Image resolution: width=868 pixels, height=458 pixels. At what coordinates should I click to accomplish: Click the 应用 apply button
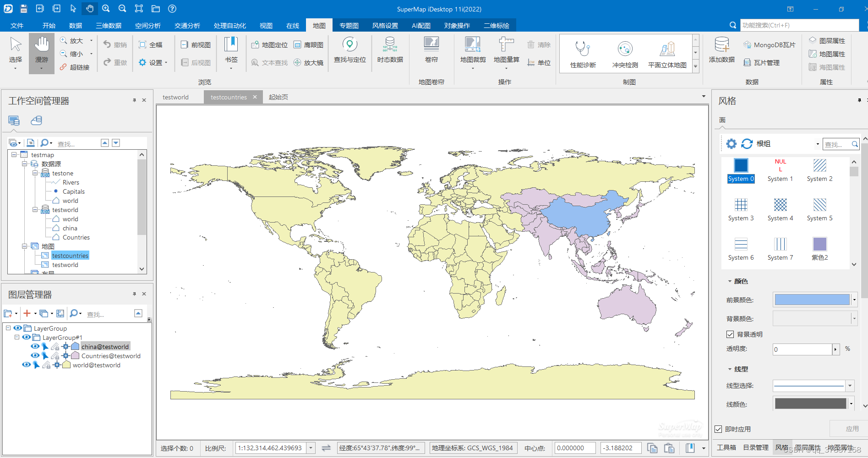tap(852, 429)
